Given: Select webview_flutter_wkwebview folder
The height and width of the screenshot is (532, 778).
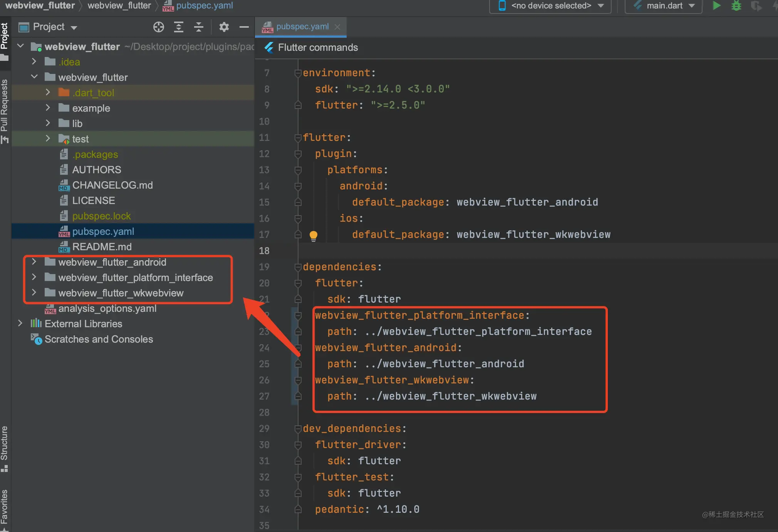Looking at the screenshot, I should pos(121,293).
